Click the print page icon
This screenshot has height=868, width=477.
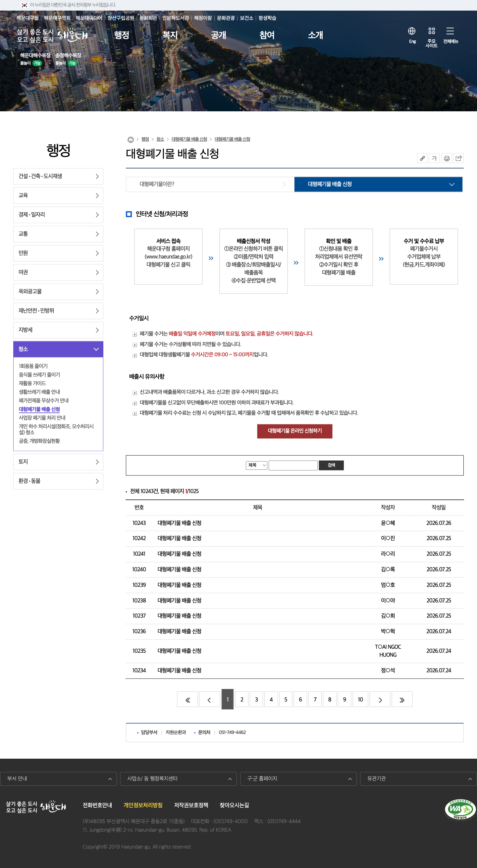click(x=447, y=158)
